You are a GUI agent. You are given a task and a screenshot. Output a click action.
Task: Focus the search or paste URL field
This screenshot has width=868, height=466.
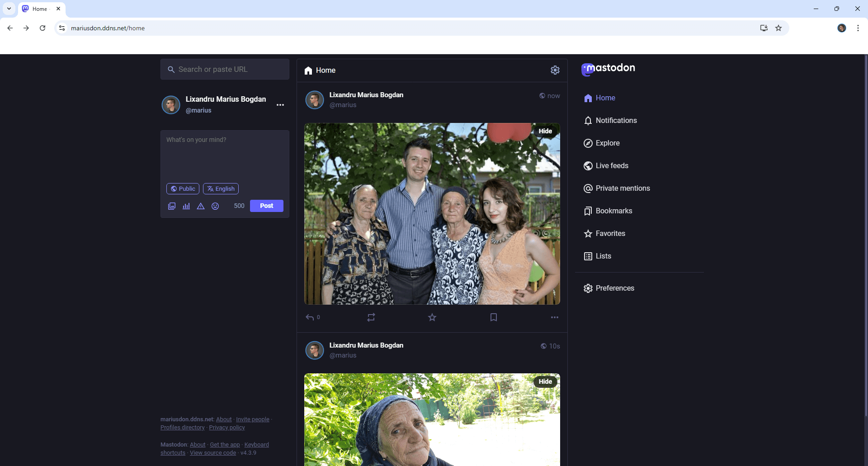pyautogui.click(x=225, y=69)
